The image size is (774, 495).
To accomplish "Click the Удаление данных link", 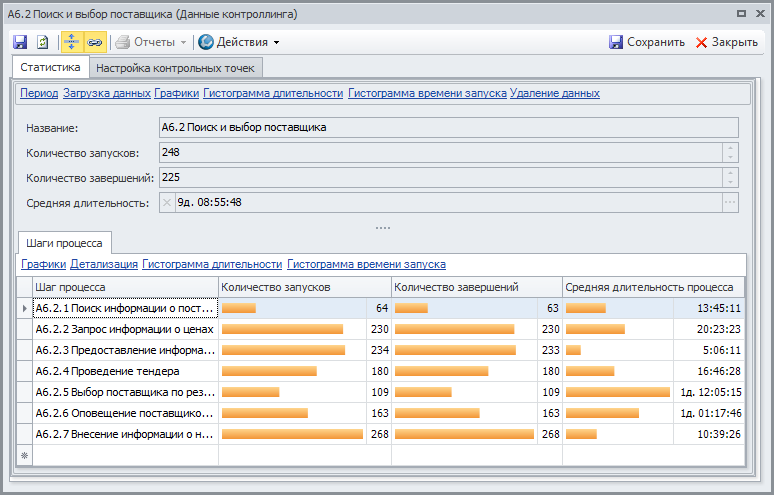I will (x=554, y=93).
